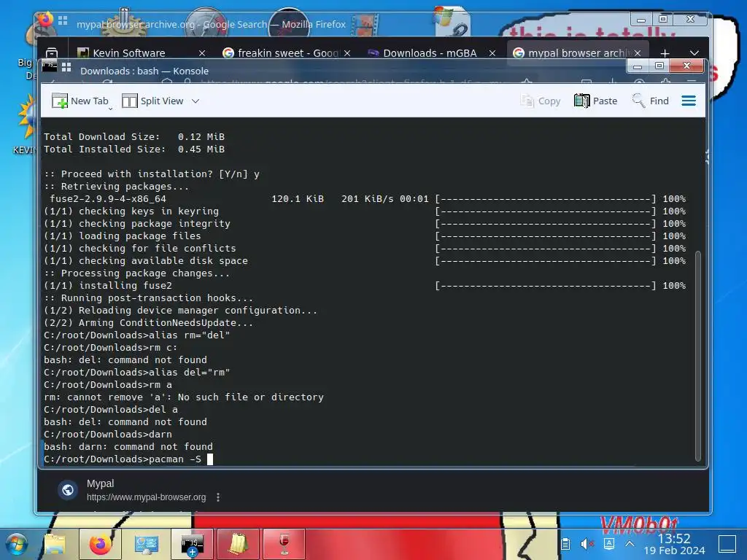Click the Firefox title bar grid icon
The height and width of the screenshot is (560, 747).
click(63, 20)
